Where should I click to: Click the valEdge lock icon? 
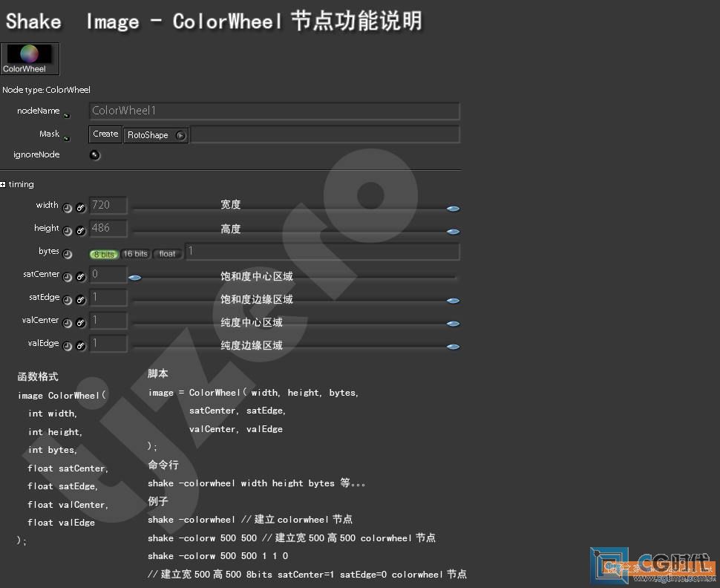tap(81, 346)
